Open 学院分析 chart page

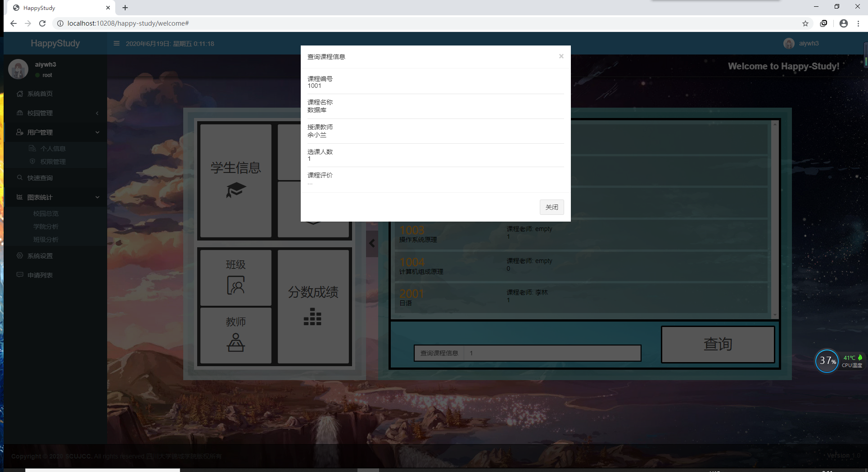[x=46, y=227]
